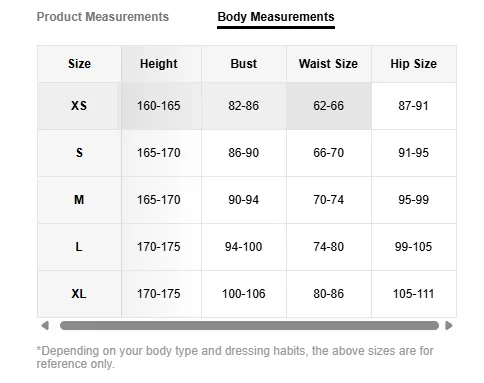Image resolution: width=484 pixels, height=383 pixels.
Task: Switch to the Product Measurements tab
Action: 103,17
